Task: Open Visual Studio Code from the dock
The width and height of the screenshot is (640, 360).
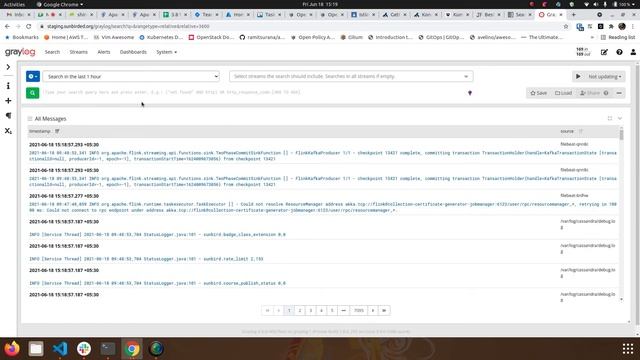Action: pos(60,349)
